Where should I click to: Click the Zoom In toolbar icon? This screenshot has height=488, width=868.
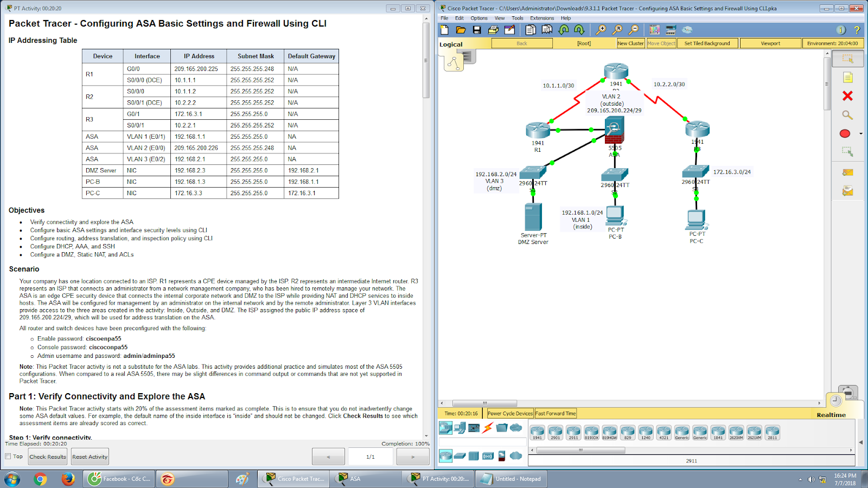click(602, 29)
